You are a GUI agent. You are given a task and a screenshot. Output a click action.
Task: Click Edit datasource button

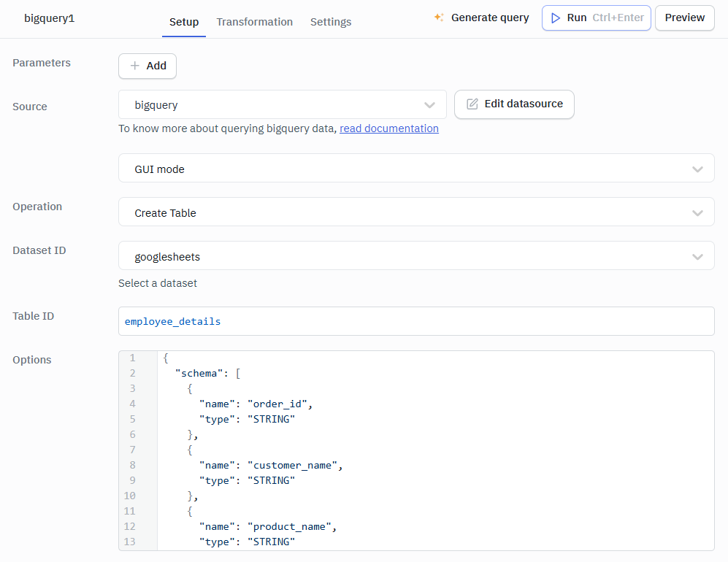[514, 104]
